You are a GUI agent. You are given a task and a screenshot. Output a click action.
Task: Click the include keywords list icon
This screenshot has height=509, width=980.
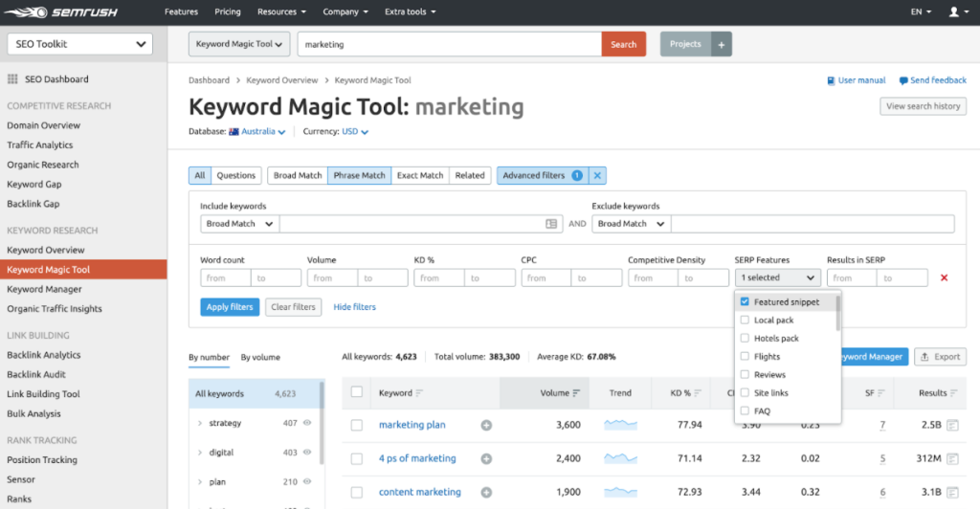pyautogui.click(x=551, y=224)
